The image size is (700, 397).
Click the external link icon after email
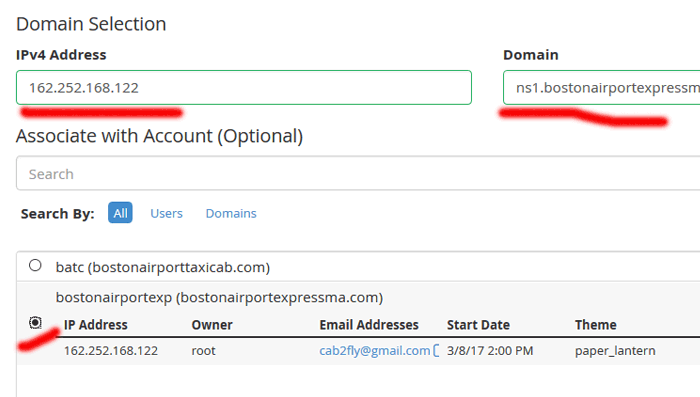coord(436,351)
